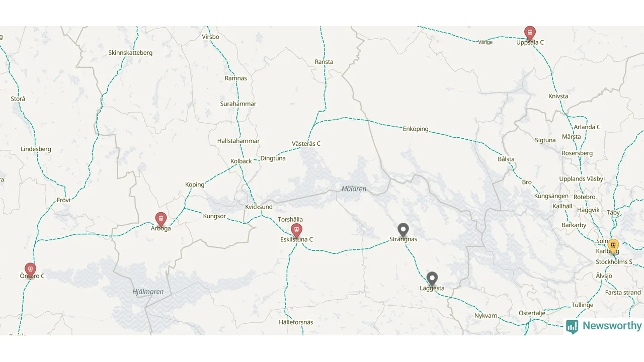
Task: Click the gray location pin at Strängnäs
Action: [x=403, y=230]
